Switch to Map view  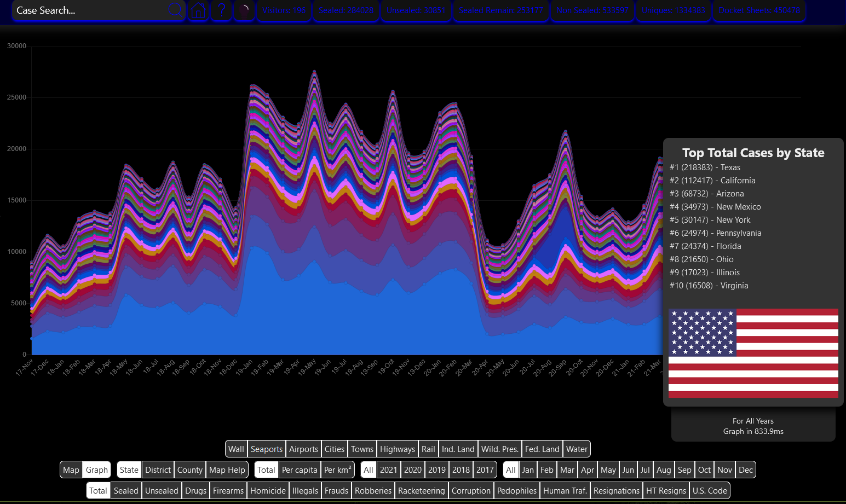coord(71,470)
